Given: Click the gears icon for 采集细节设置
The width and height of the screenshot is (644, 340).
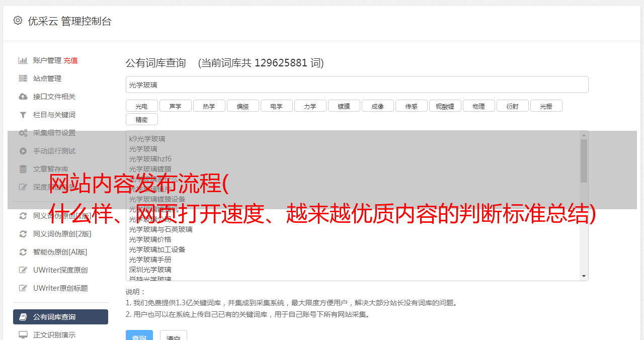Looking at the screenshot, I should (x=23, y=133).
